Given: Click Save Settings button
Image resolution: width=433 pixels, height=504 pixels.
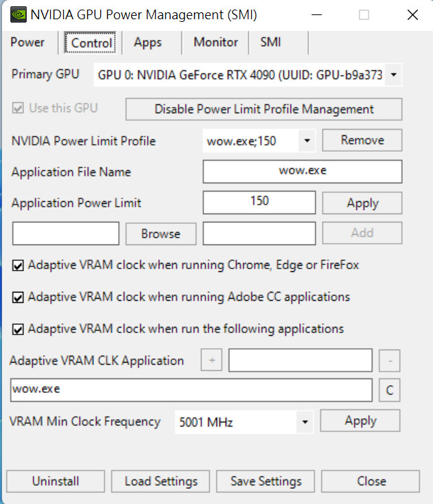Looking at the screenshot, I should click(266, 481).
